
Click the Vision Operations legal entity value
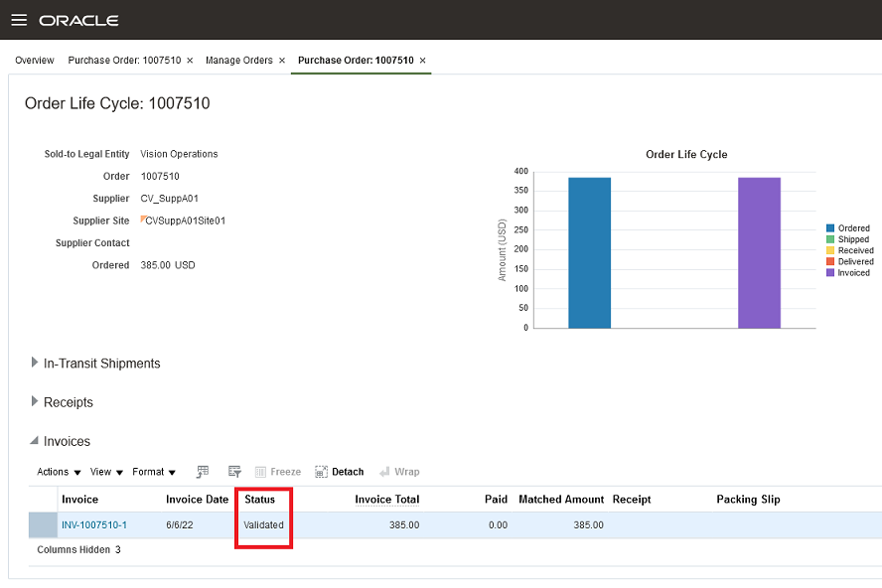pos(179,154)
